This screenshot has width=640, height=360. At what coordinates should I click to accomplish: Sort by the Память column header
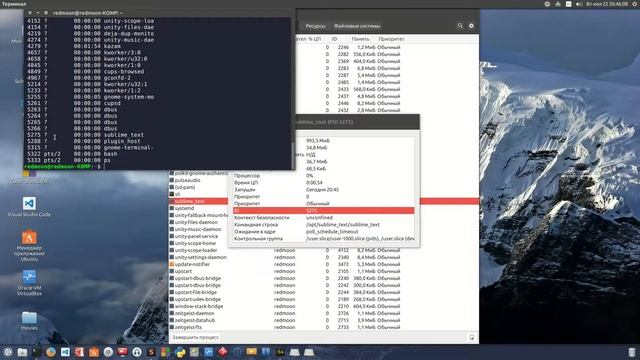360,39
